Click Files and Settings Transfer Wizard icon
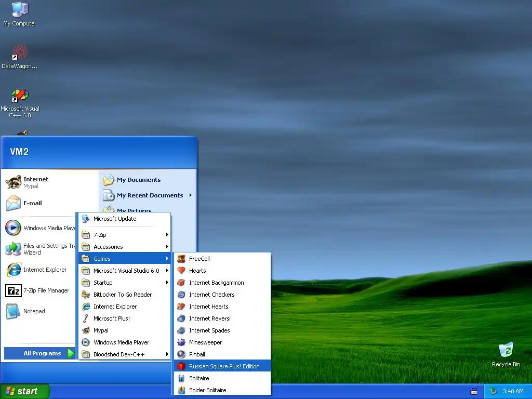The height and width of the screenshot is (399, 532). (x=13, y=249)
